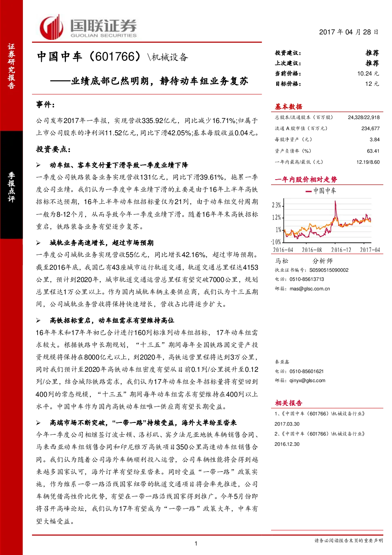This screenshot has width=392, height=555.
Task: Click the 2016-12 chart axis label
Action: pyautogui.click(x=341, y=250)
